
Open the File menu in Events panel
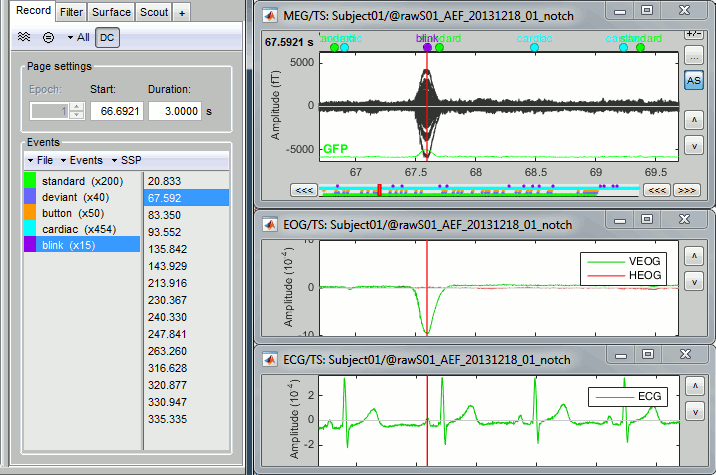[x=40, y=160]
